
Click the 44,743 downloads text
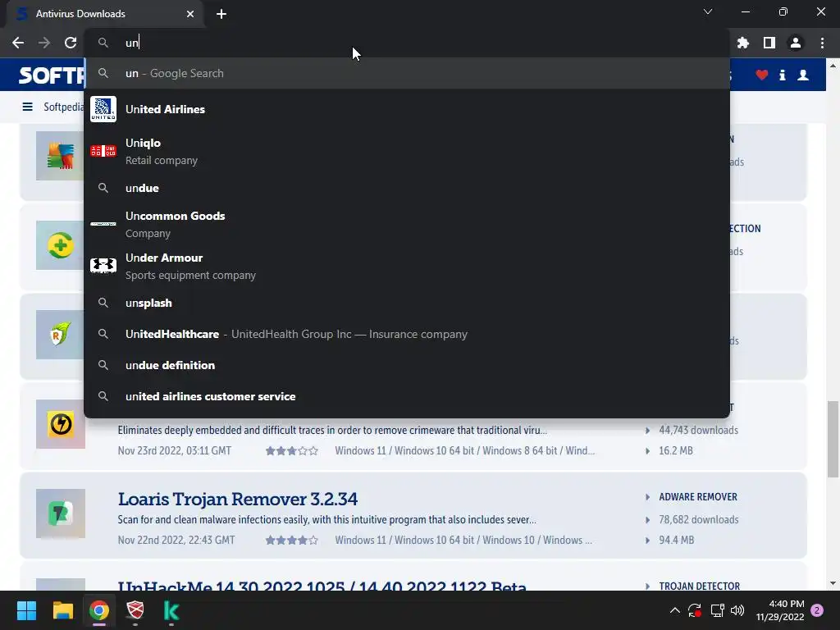(699, 430)
